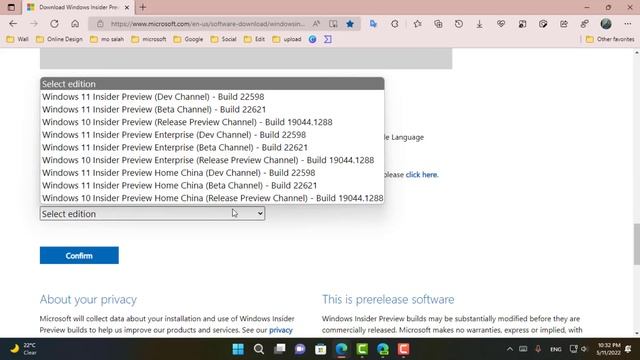Click the ENG language indicator

(556, 349)
